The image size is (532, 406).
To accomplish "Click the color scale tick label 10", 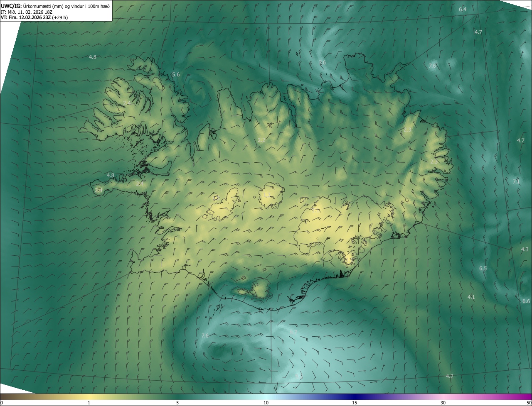I will pyautogui.click(x=266, y=403).
